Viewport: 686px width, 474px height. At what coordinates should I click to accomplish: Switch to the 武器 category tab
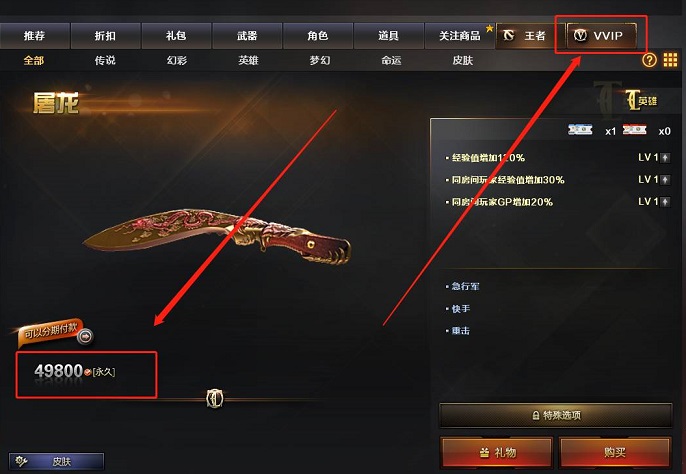[247, 35]
